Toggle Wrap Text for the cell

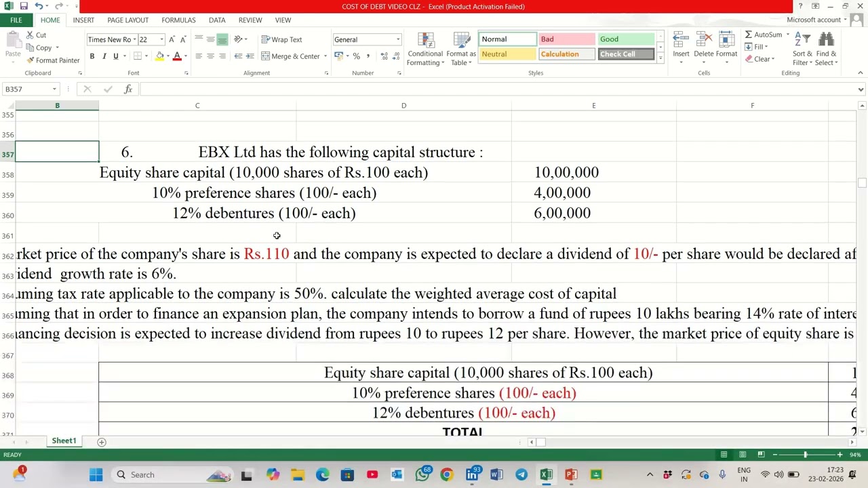pyautogui.click(x=281, y=39)
